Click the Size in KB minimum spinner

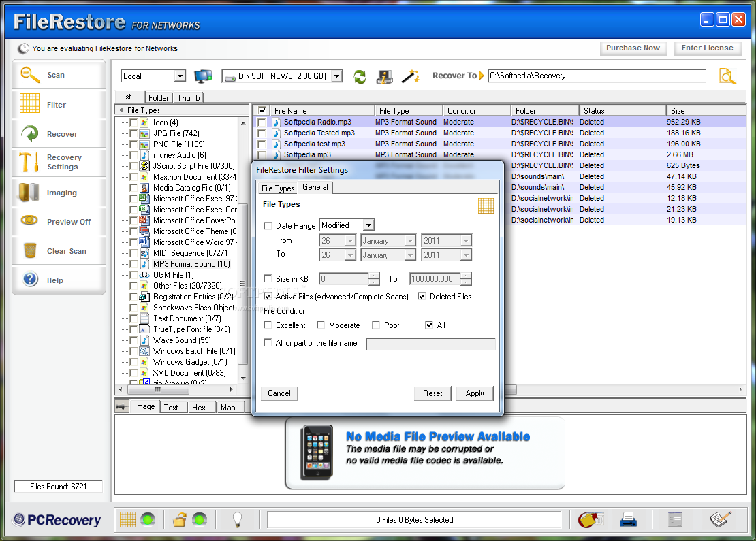tap(374, 278)
